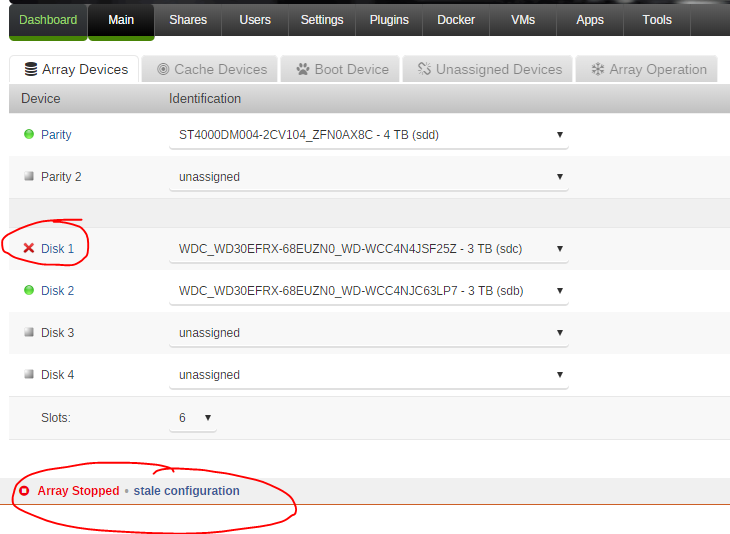Open the Slots count dropdown
This screenshot has width=730, height=534.
click(193, 418)
